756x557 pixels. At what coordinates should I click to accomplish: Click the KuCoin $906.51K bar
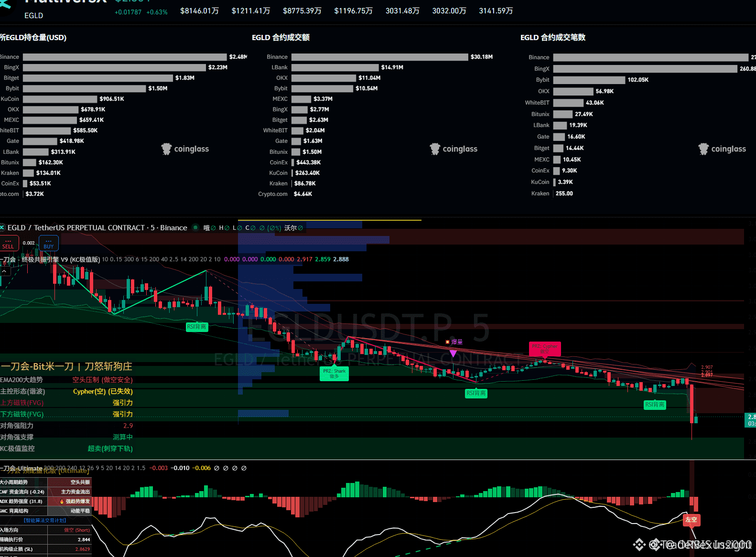[x=60, y=99]
